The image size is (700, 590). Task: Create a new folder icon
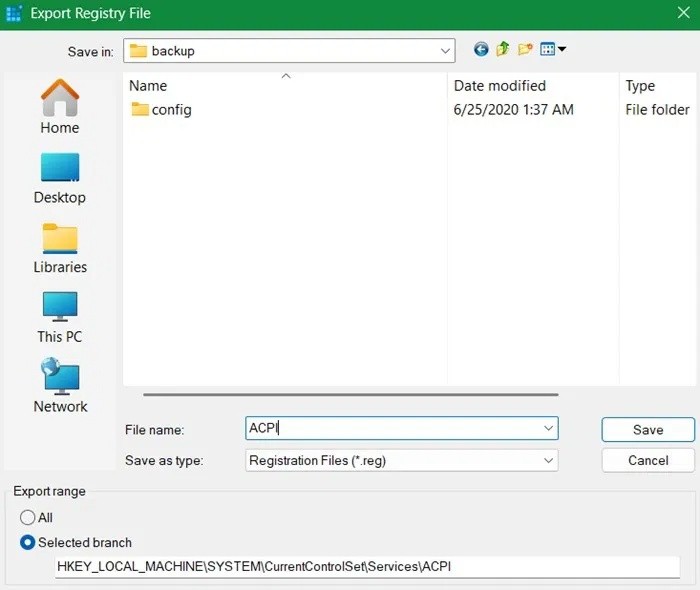point(525,50)
